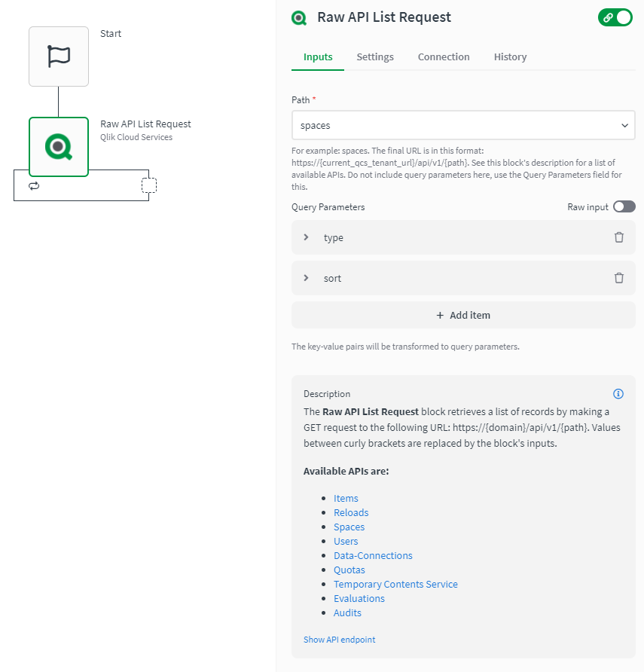Toggle the block connection switch off

tap(615, 17)
